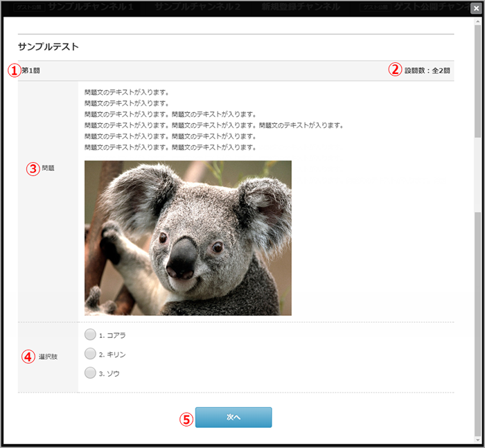Open サンプルチャンネル2 tab in background
This screenshot has width=485, height=448.
(197, 7)
